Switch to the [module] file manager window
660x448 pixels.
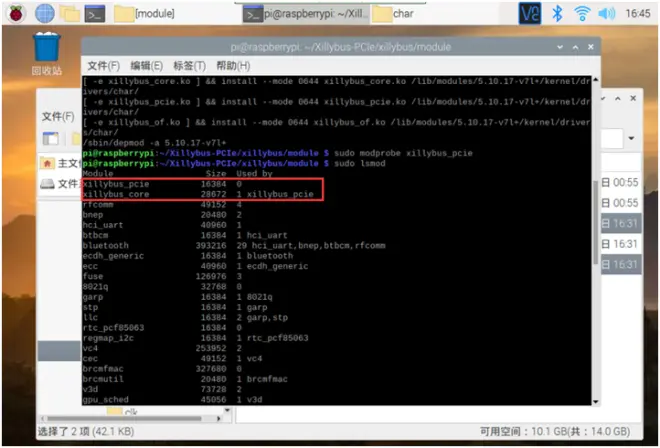[x=144, y=14]
